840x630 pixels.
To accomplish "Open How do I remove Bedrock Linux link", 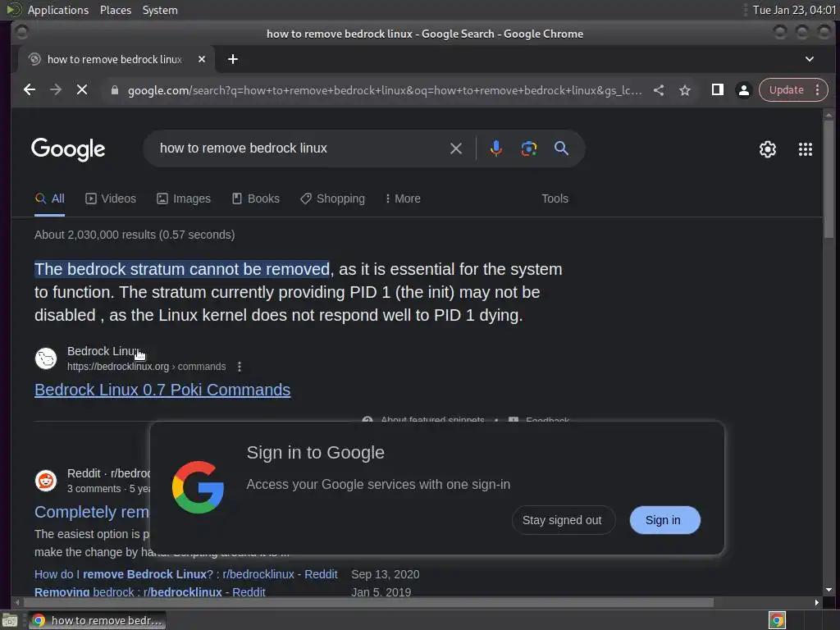I will [186, 574].
